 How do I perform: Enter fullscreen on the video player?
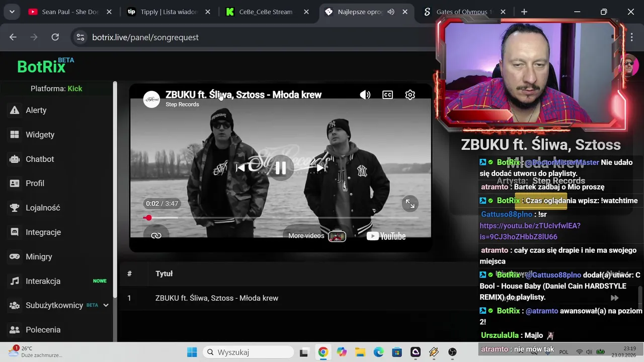point(410,204)
